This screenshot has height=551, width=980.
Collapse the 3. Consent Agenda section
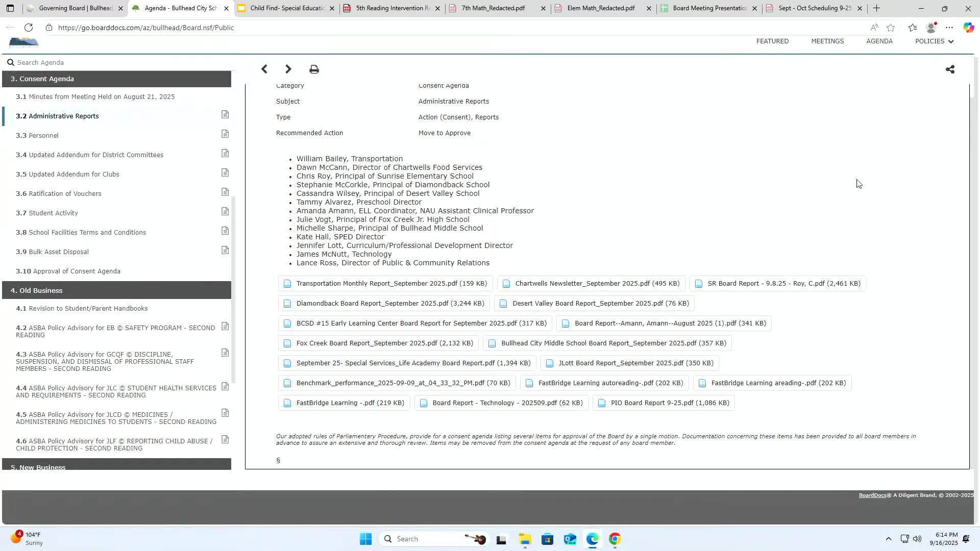coord(116,79)
